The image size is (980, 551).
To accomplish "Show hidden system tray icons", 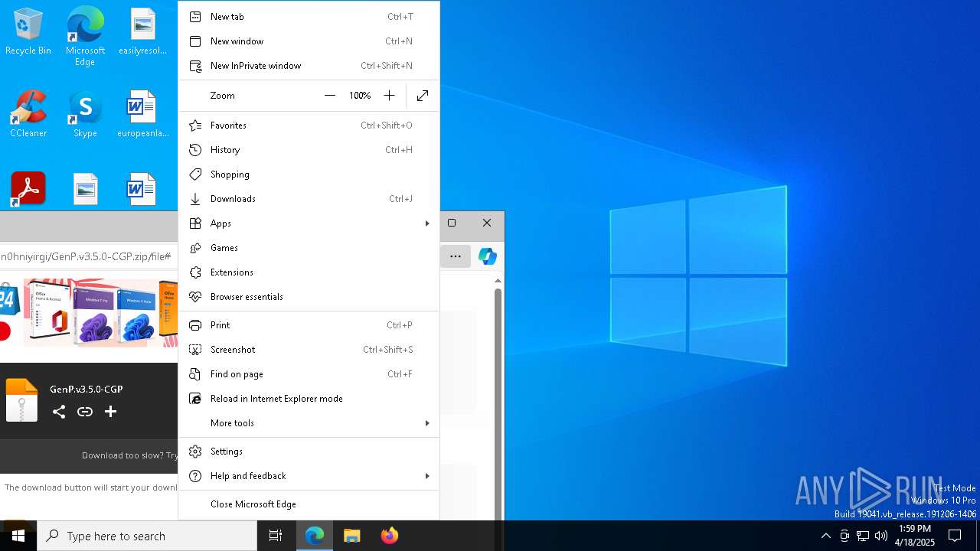I will pyautogui.click(x=825, y=536).
